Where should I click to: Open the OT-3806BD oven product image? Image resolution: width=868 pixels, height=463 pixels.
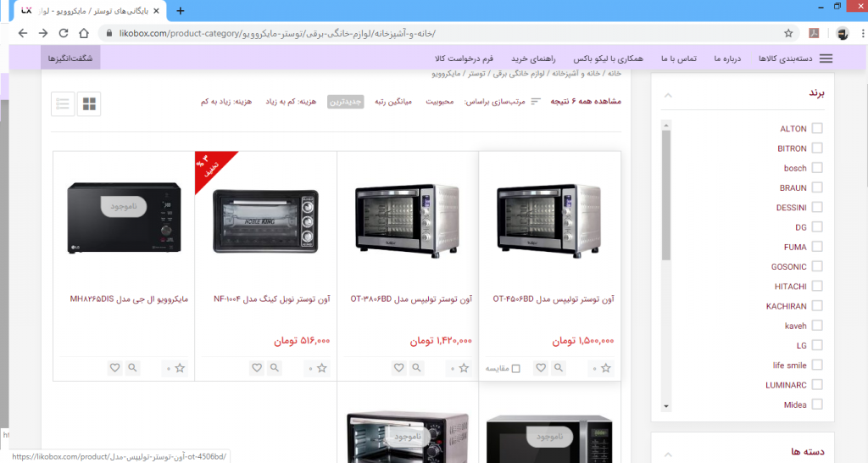[408, 220]
